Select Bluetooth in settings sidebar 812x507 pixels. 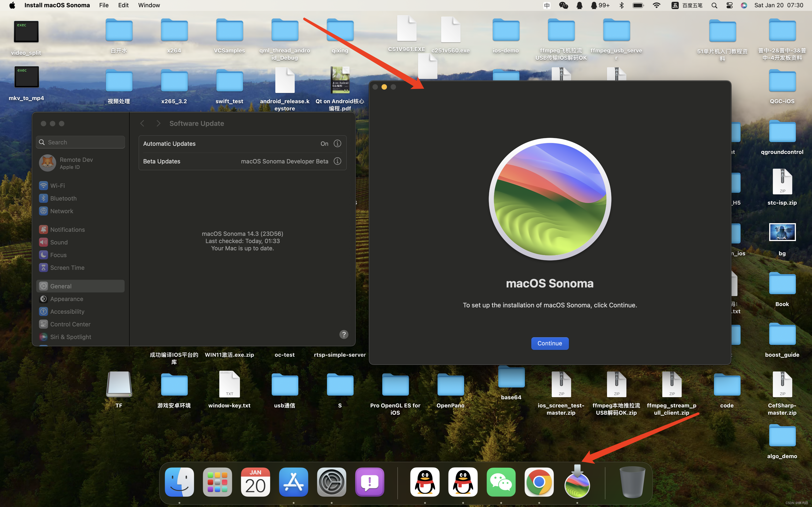pyautogui.click(x=63, y=198)
